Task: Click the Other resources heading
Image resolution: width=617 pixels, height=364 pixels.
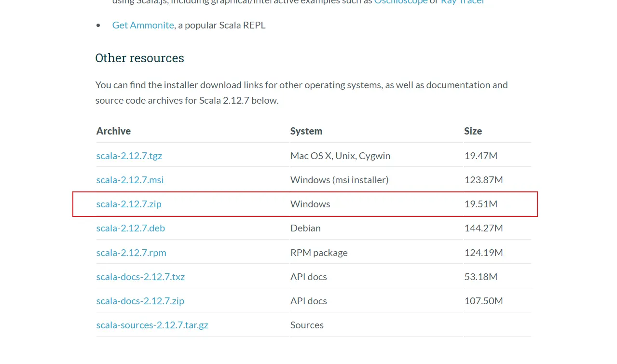Action: [x=139, y=58]
